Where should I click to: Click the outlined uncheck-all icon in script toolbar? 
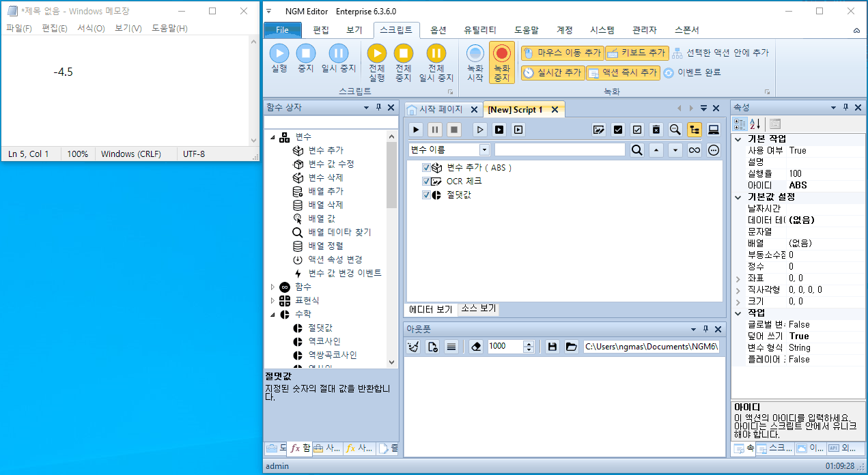(637, 130)
